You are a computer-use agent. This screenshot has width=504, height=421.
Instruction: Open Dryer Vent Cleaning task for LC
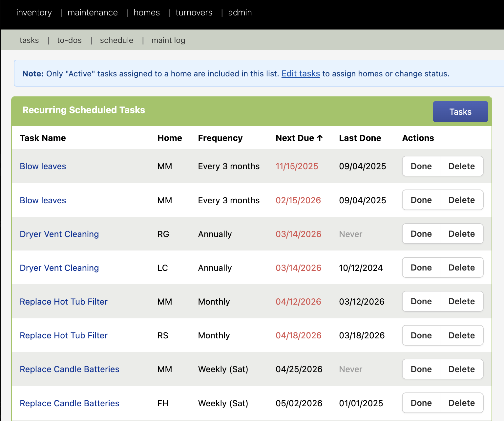click(59, 268)
